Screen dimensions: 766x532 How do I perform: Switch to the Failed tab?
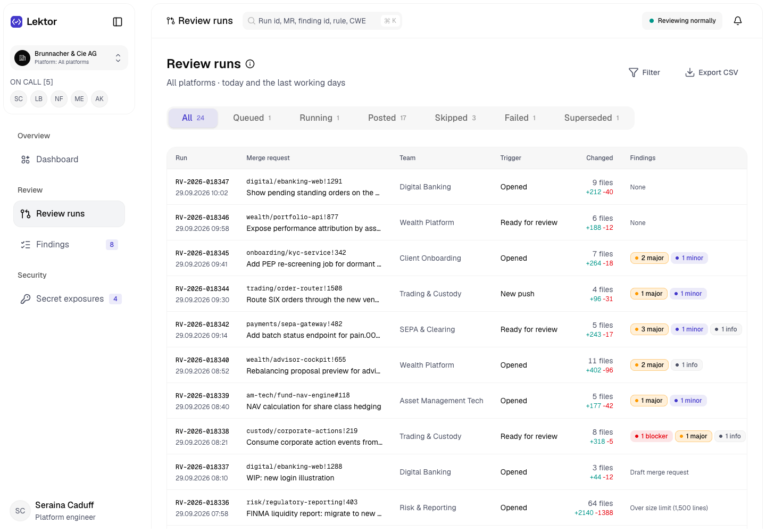tap(520, 118)
